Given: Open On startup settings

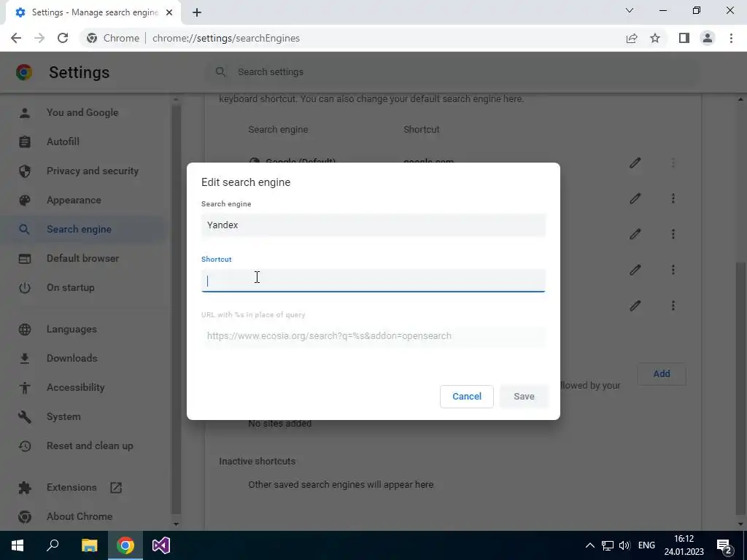Looking at the screenshot, I should point(70,287).
